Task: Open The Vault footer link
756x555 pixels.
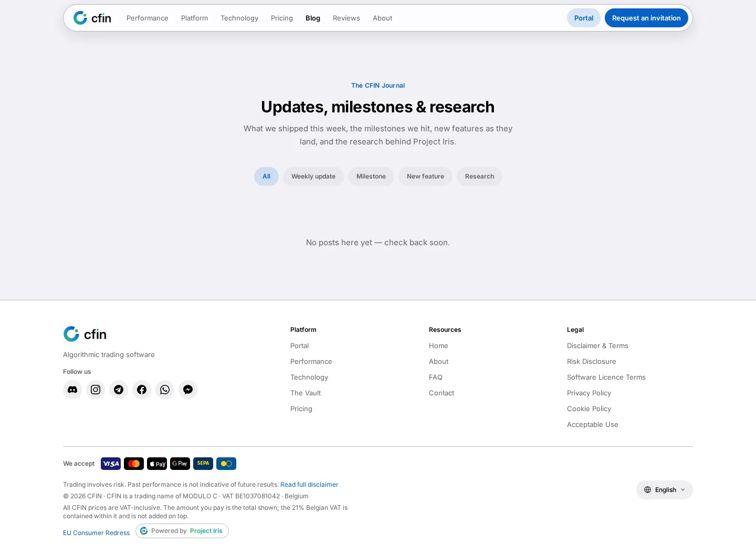Action: coord(306,393)
